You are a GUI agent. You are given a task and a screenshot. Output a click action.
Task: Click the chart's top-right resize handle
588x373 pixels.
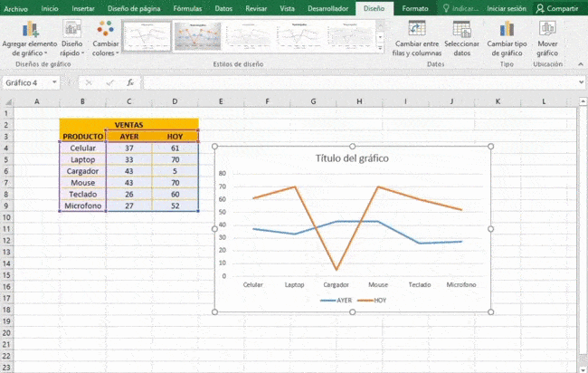click(x=490, y=147)
